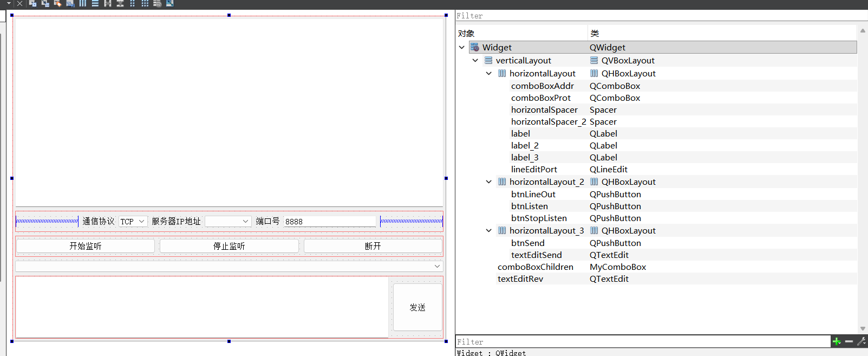The image size is (868, 356).
Task: Click the send text edit area
Action: click(x=202, y=307)
